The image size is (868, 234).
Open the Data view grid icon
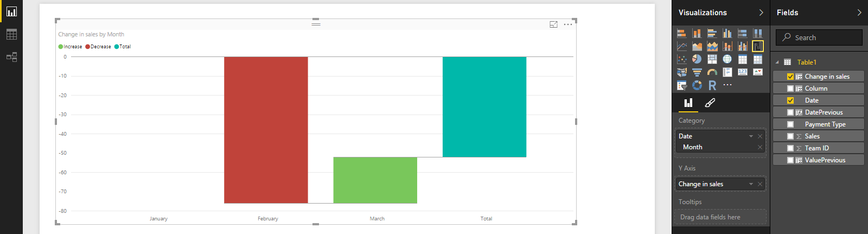point(11,34)
